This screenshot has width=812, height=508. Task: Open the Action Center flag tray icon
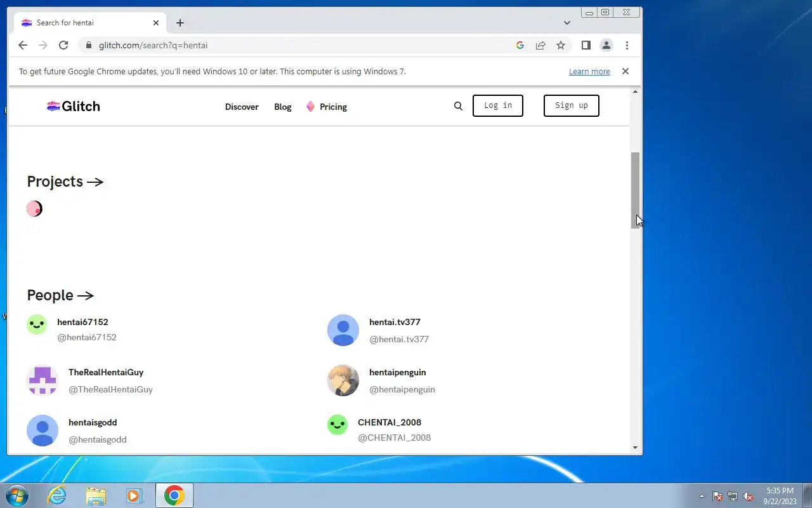point(717,496)
